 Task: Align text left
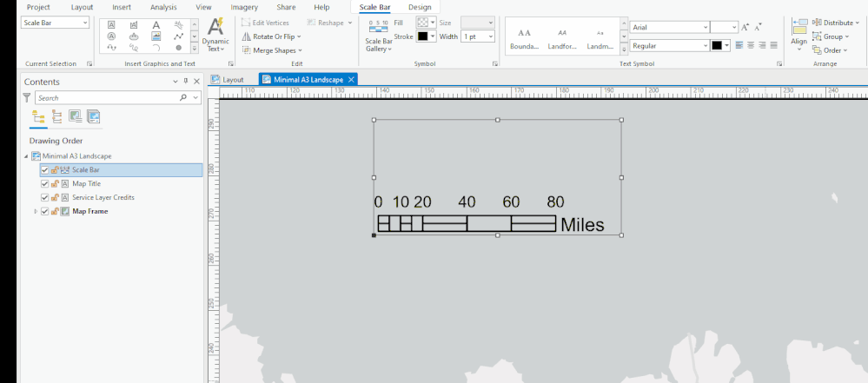point(739,45)
